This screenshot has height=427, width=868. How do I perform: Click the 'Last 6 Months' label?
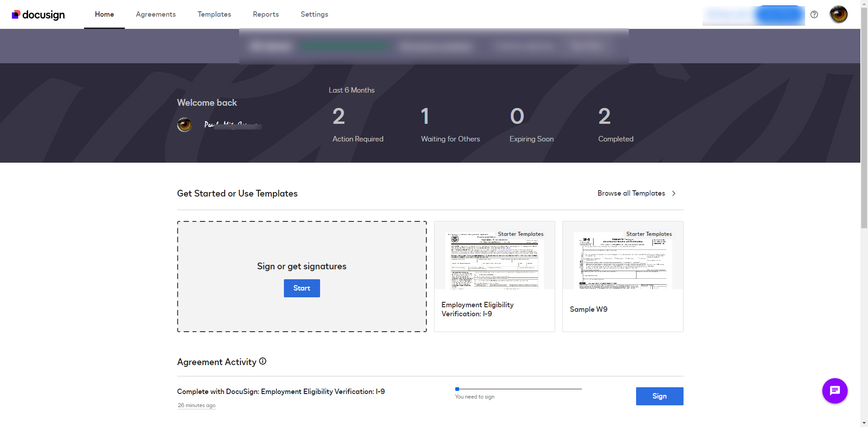coord(352,90)
